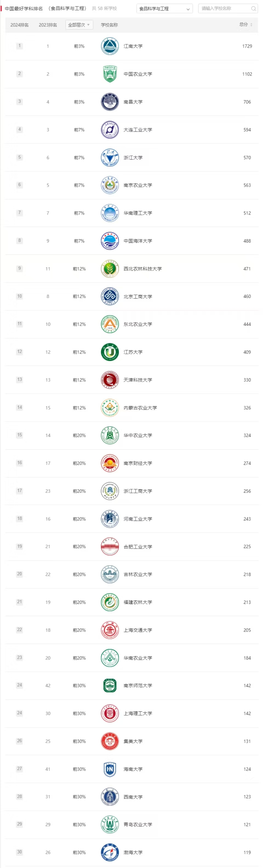Focus the school name search field
This screenshot has width=263, height=868.
(224, 8)
